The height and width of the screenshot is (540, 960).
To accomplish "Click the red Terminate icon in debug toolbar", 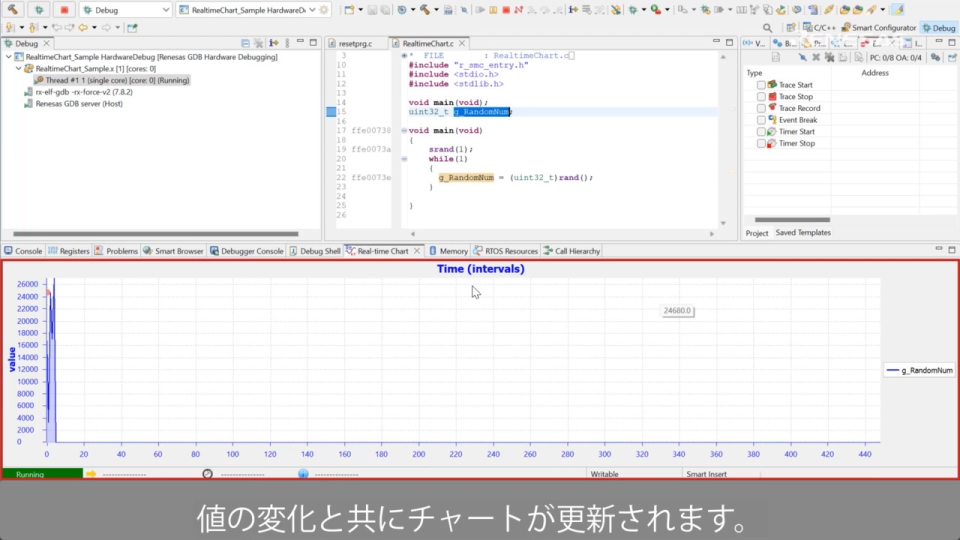I will pos(507,10).
